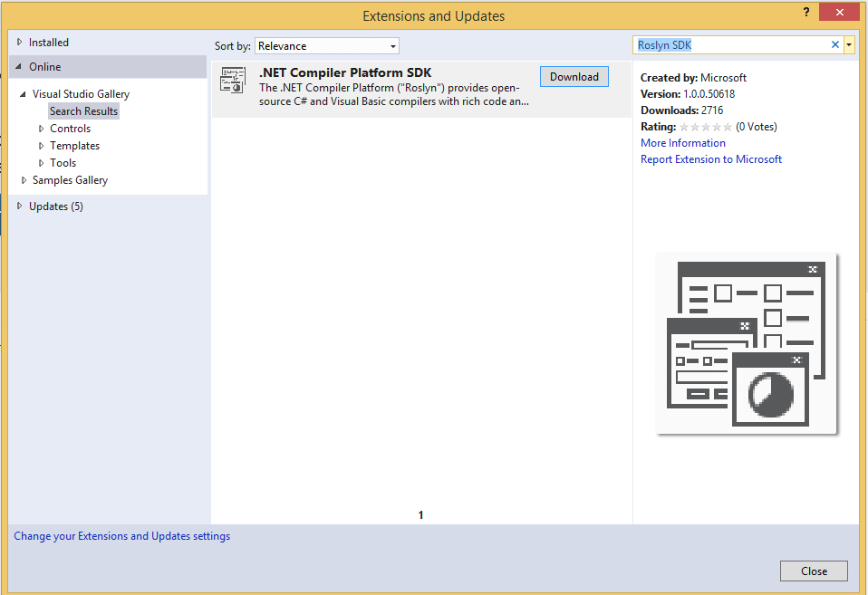Click the Close button
The image size is (868, 595).
tap(814, 571)
